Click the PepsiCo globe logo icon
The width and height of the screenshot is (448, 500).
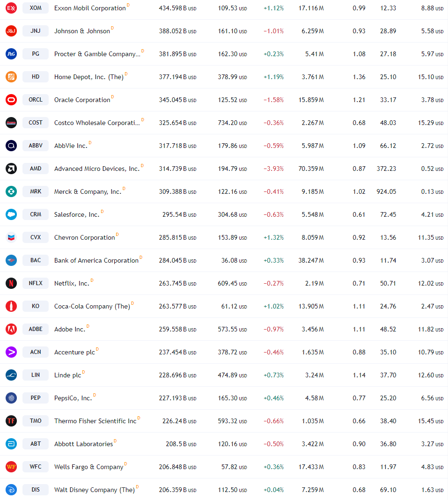11,398
